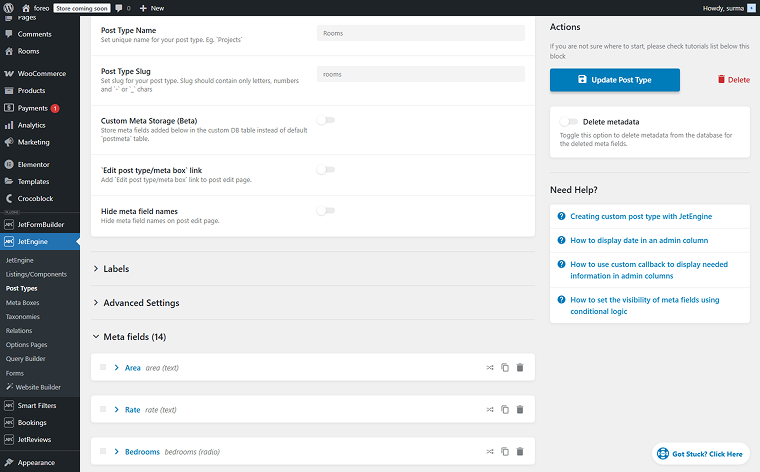Image resolution: width=760 pixels, height=472 pixels.
Task: Open Taxonomies submenu
Action: pyautogui.click(x=23, y=316)
